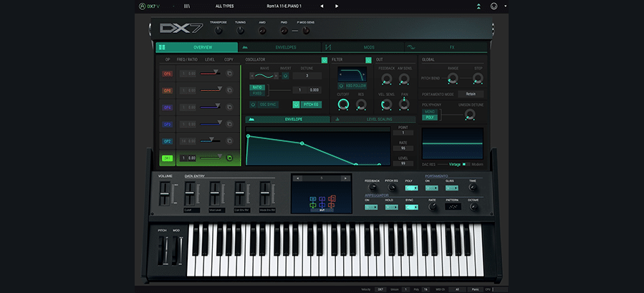Click the copy icon for OP2
Screen dimensions: 644x293
point(229,141)
